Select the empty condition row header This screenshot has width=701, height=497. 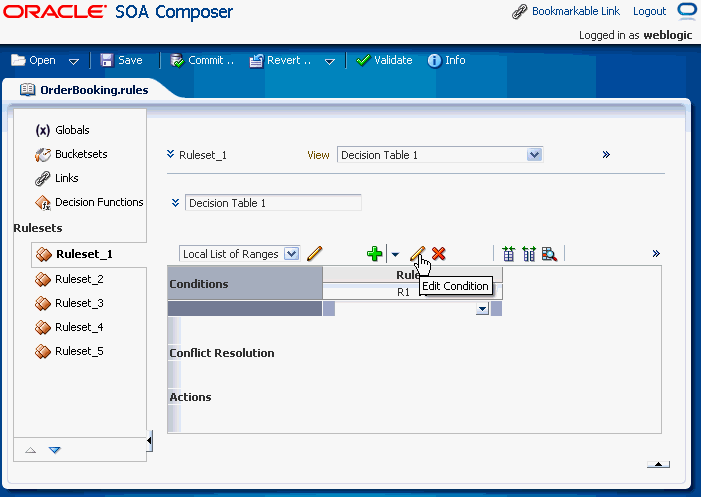(245, 309)
